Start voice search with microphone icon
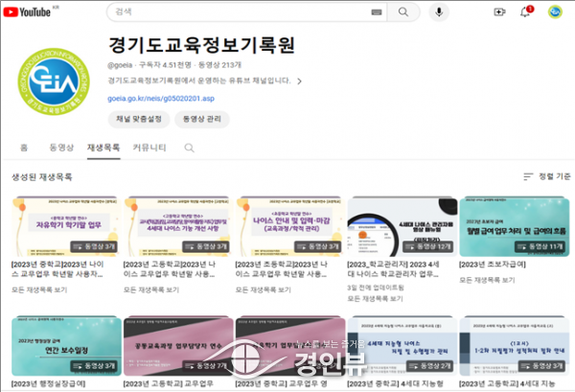The image size is (575, 392). (439, 12)
